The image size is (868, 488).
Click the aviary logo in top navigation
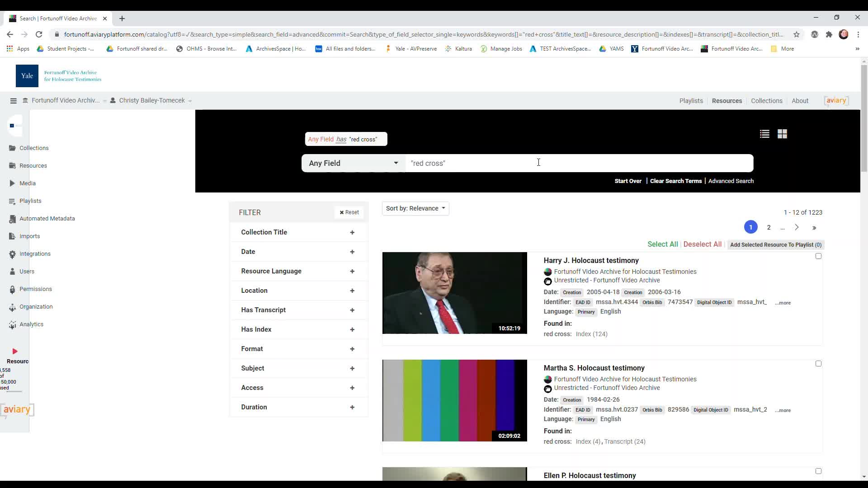pyautogui.click(x=836, y=101)
